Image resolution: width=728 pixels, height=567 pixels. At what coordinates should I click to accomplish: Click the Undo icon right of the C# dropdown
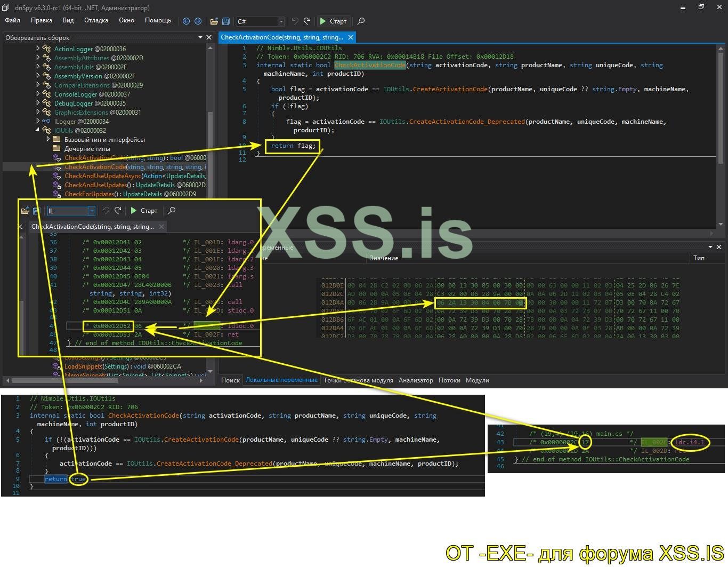(x=295, y=21)
